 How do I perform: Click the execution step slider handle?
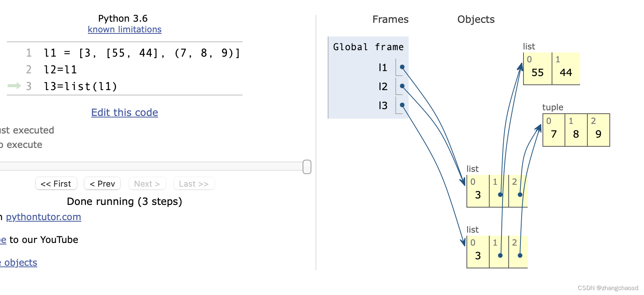[307, 167]
